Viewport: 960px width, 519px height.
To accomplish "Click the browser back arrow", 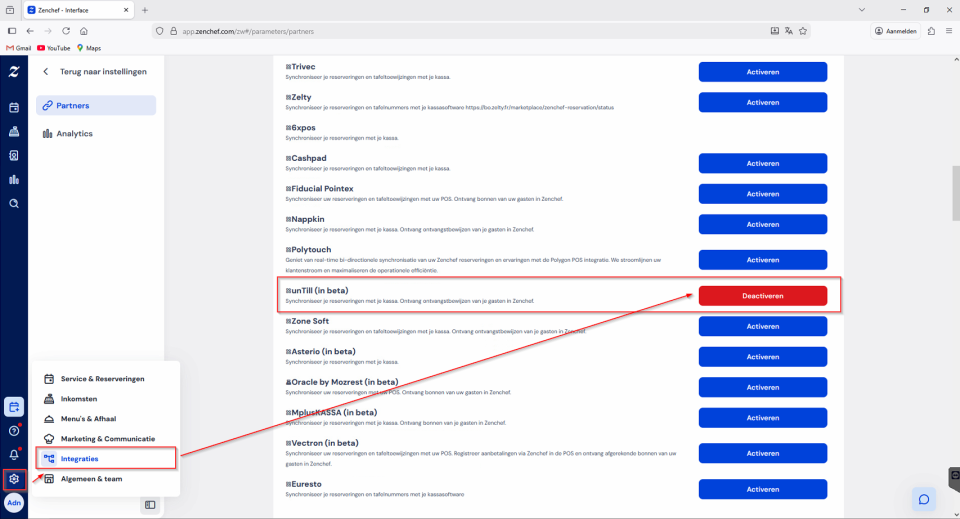I will point(30,31).
